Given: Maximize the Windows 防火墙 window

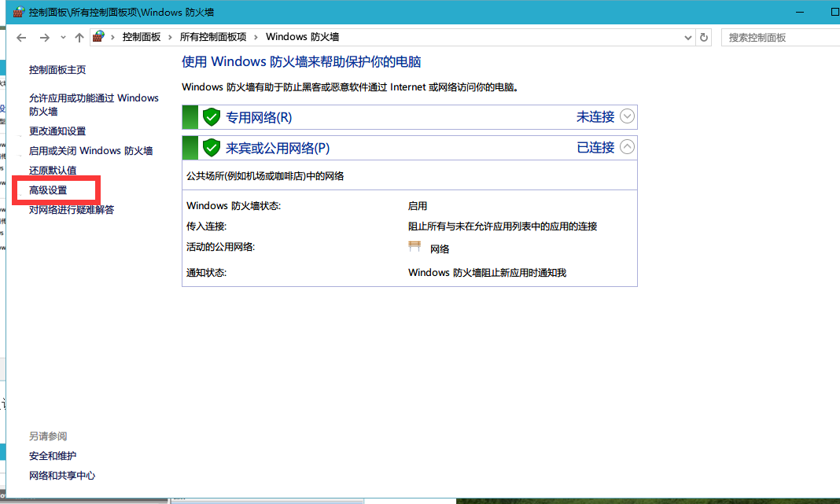Looking at the screenshot, I should [834, 12].
